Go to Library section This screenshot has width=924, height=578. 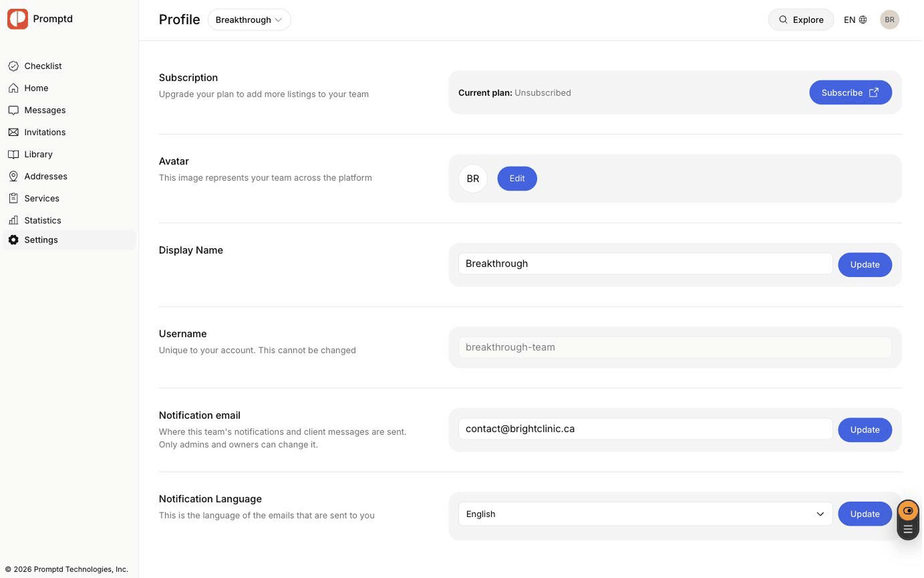pyautogui.click(x=70, y=154)
